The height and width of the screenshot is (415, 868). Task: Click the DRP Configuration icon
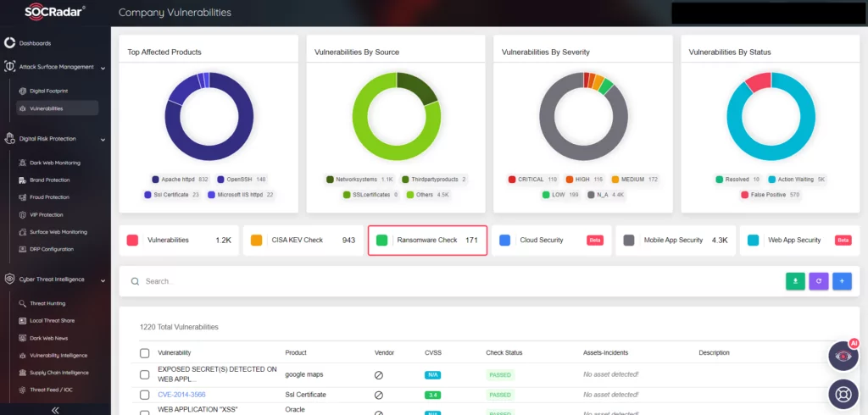[x=23, y=249]
